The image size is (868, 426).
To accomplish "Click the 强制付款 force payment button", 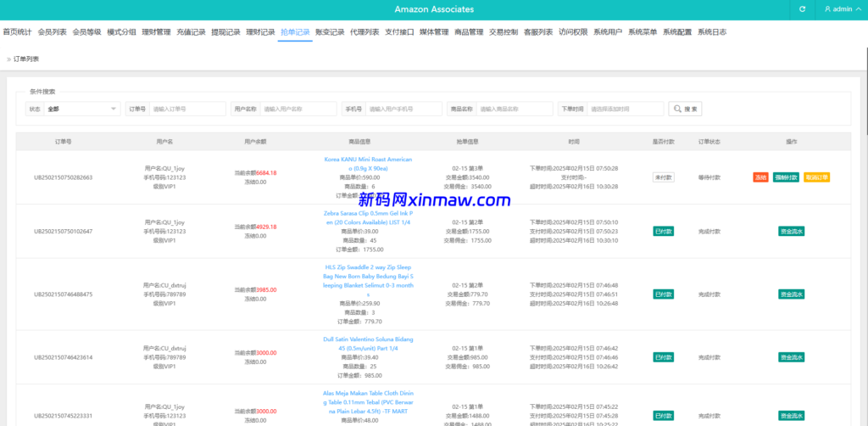I will click(x=786, y=178).
